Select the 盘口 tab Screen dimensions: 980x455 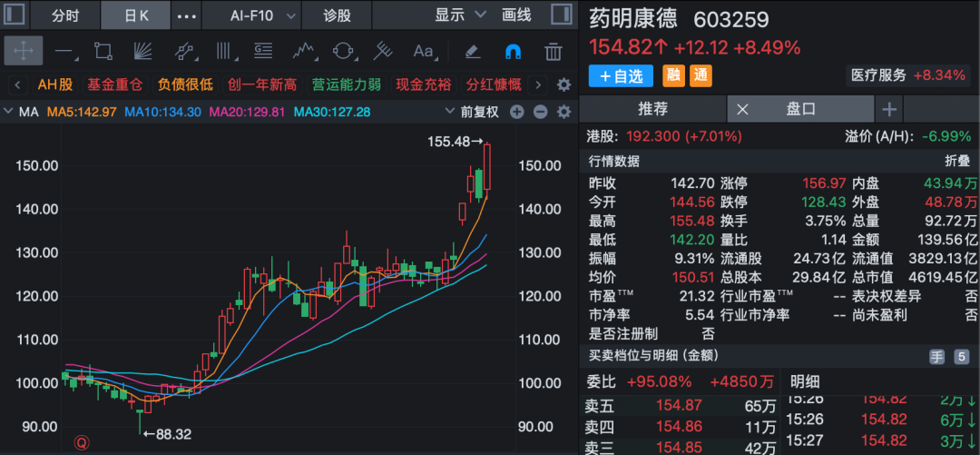pos(800,110)
